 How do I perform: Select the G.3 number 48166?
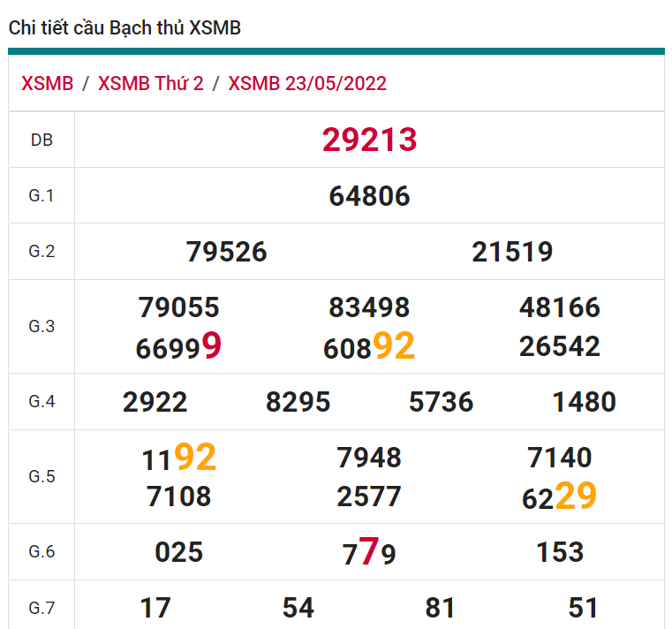point(560,307)
